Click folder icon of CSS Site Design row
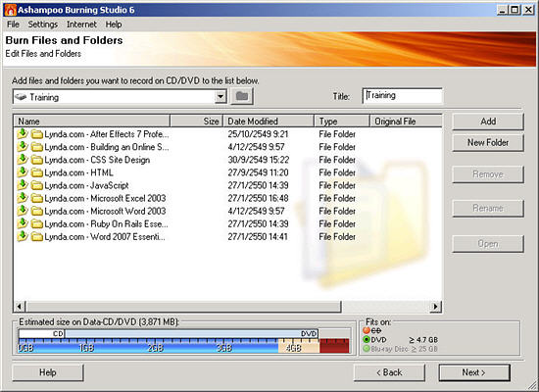539x392 pixels. coord(37,160)
